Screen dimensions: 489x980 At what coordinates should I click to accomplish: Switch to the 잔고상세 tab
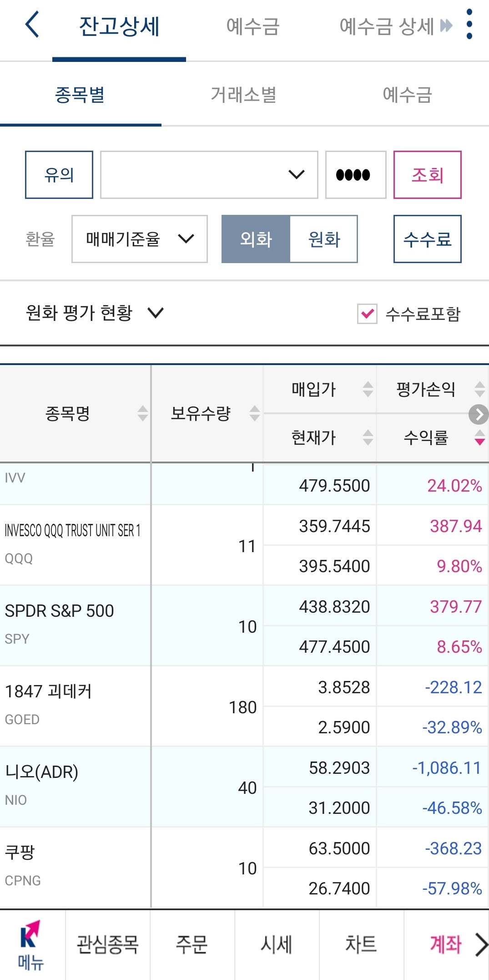click(119, 26)
